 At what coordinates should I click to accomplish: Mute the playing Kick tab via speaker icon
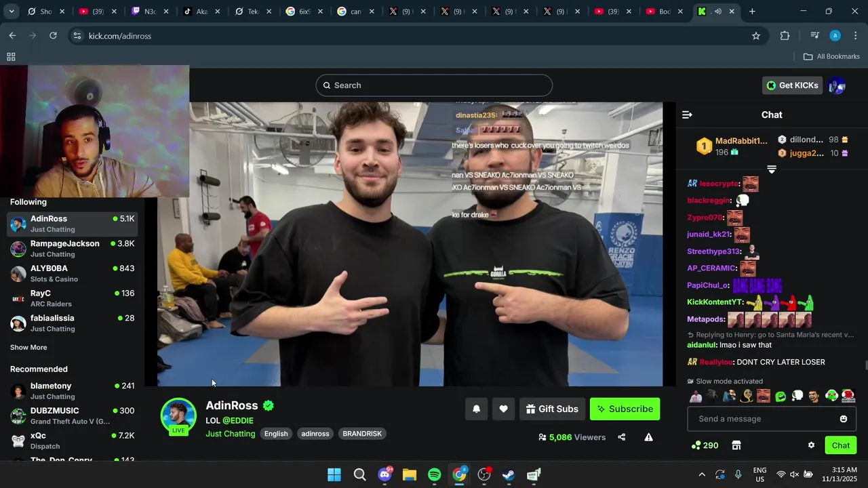coord(717,12)
